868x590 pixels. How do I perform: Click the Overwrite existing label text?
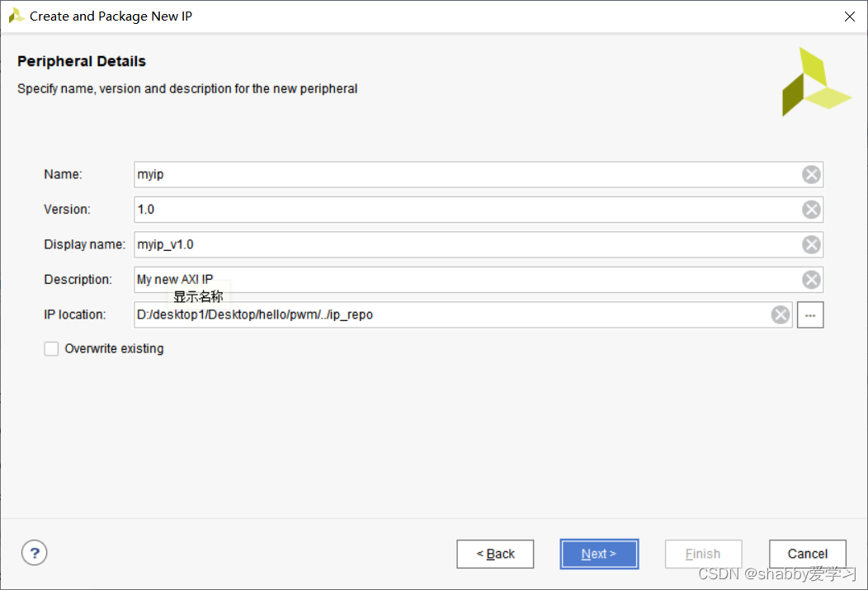114,349
